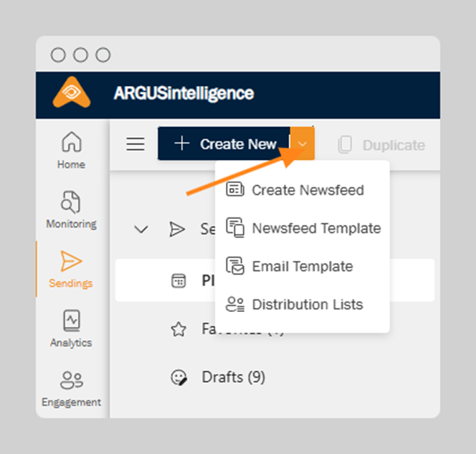Go to the Engagement sidebar section
476x454 pixels.
(71, 387)
